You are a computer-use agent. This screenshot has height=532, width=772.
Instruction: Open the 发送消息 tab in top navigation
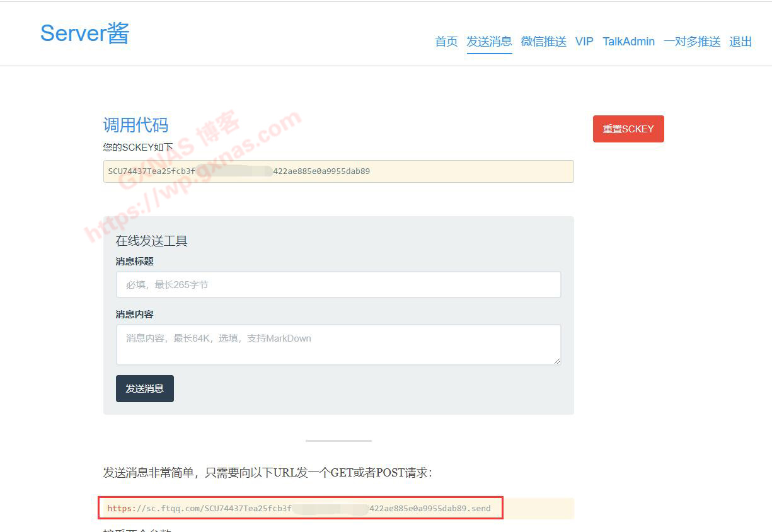489,42
